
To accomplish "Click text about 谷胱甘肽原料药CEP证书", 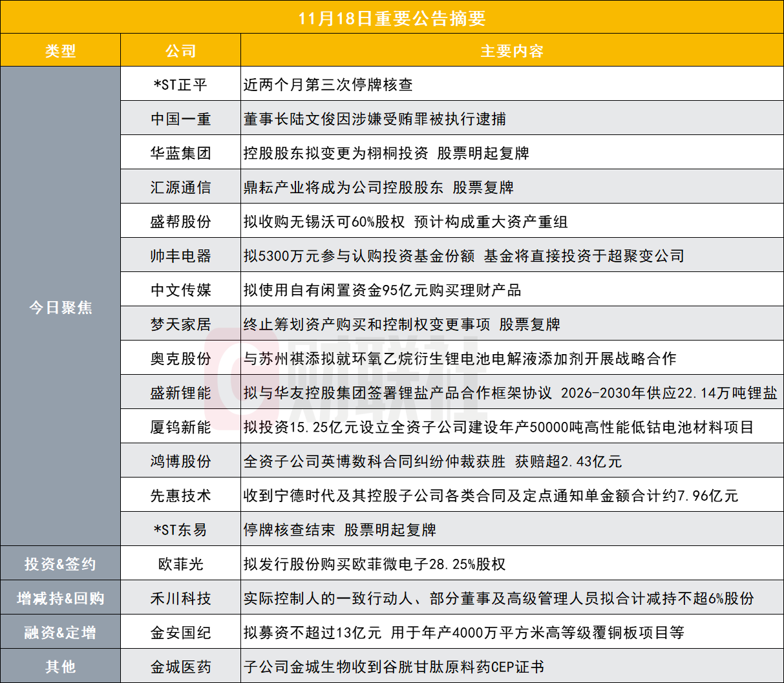I will click(394, 667).
